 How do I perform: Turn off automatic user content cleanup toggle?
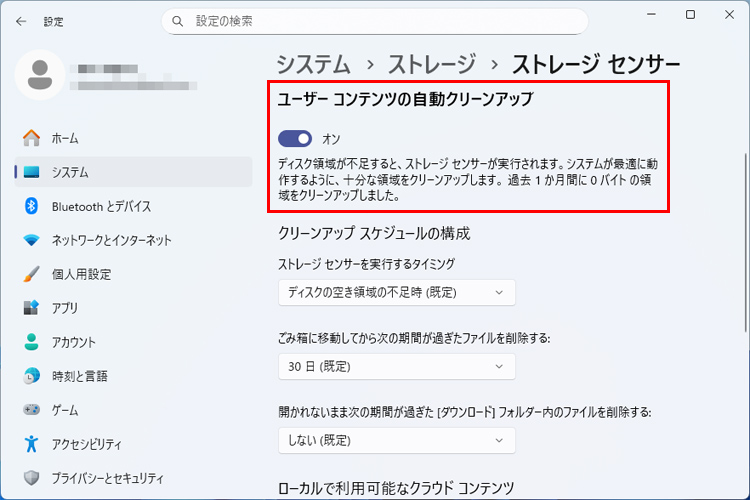point(295,139)
